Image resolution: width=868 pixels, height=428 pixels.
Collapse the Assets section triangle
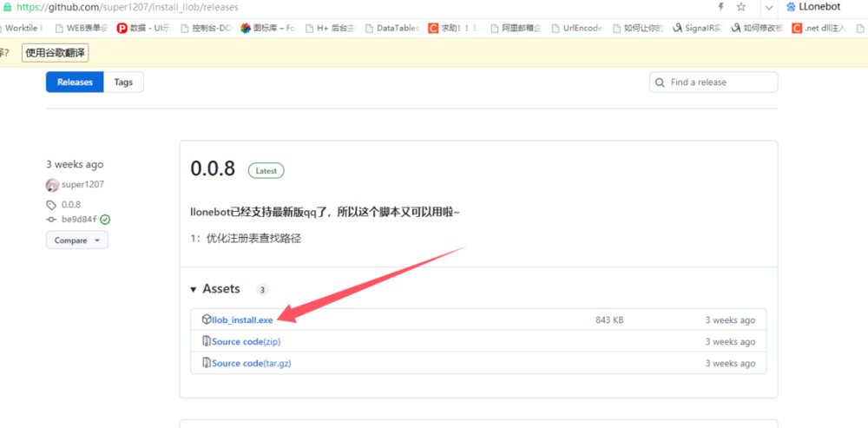point(193,289)
